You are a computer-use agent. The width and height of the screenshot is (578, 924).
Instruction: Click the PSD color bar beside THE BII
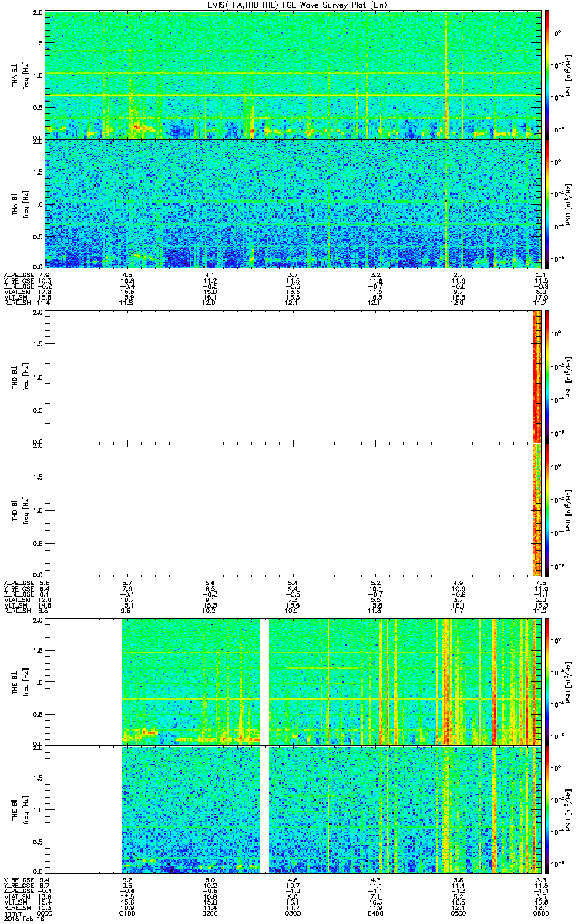548,809
